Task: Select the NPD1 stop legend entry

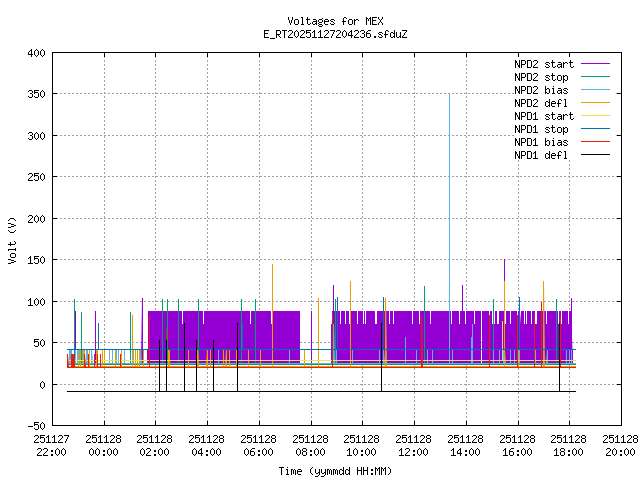Action: point(541,129)
